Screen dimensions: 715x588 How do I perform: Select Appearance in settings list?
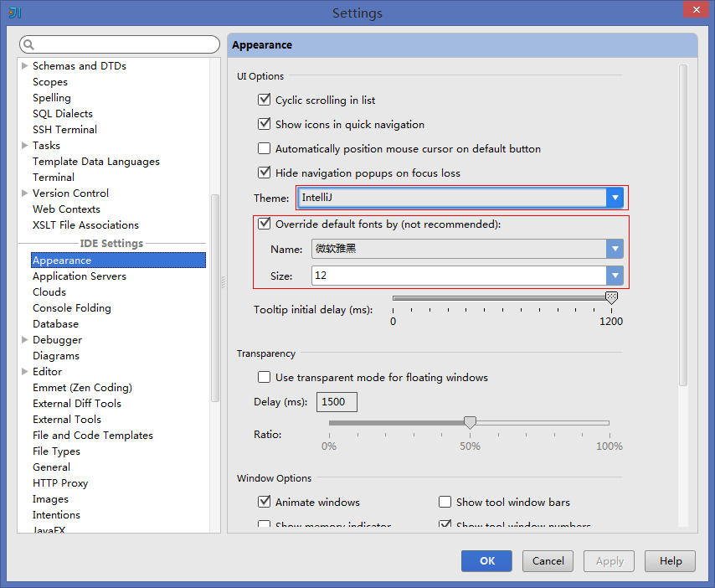click(118, 260)
